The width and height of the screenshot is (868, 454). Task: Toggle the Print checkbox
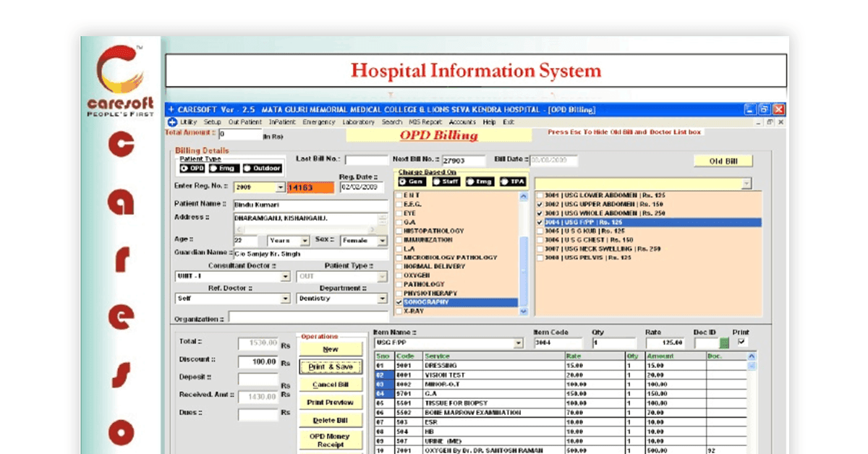click(x=741, y=342)
